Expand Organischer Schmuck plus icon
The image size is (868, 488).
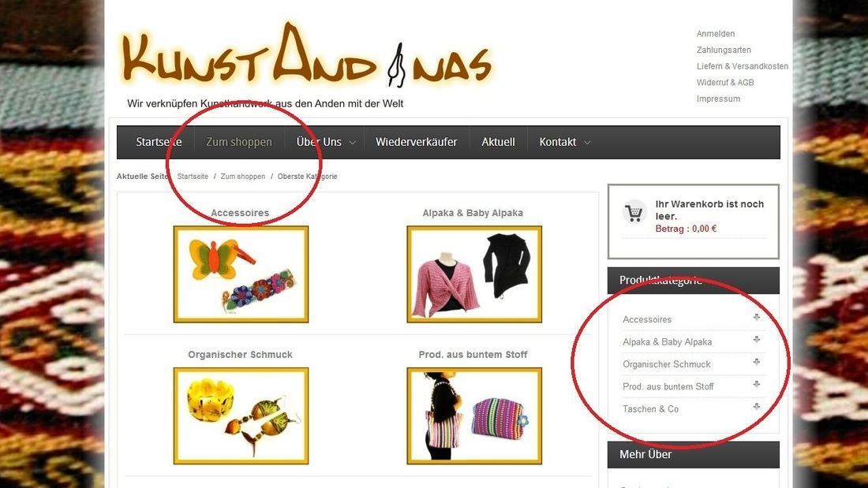coord(756,362)
